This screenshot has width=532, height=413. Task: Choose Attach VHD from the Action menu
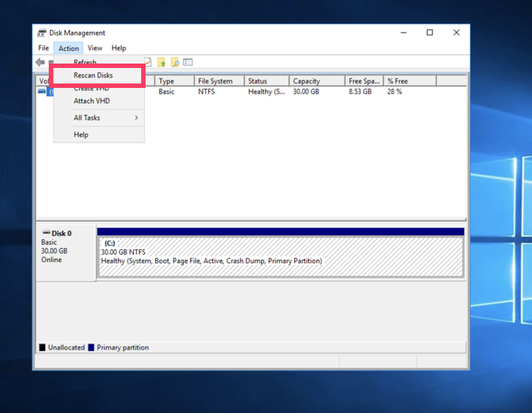pyautogui.click(x=99, y=101)
